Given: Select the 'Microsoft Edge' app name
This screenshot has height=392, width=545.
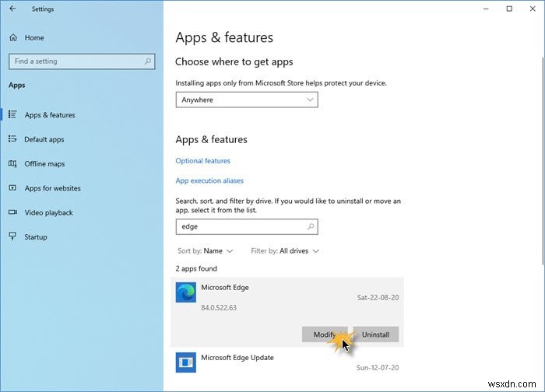Looking at the screenshot, I should click(x=225, y=288).
